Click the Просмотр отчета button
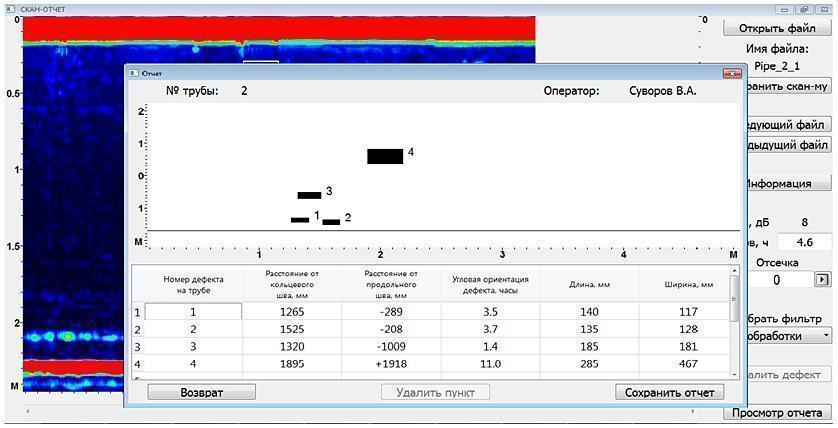Screen dimensions: 838x428 [777, 412]
